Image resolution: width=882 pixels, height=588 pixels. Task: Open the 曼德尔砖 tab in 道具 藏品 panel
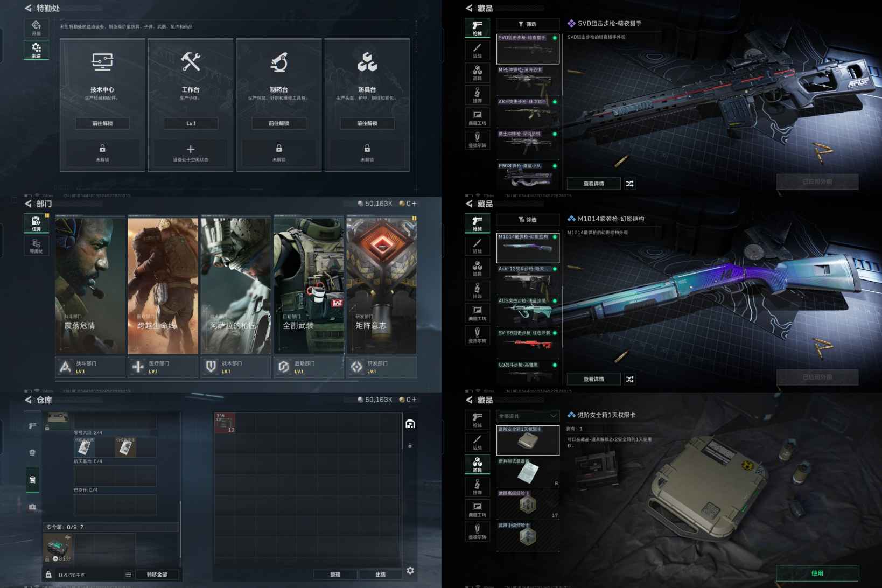coord(477,531)
